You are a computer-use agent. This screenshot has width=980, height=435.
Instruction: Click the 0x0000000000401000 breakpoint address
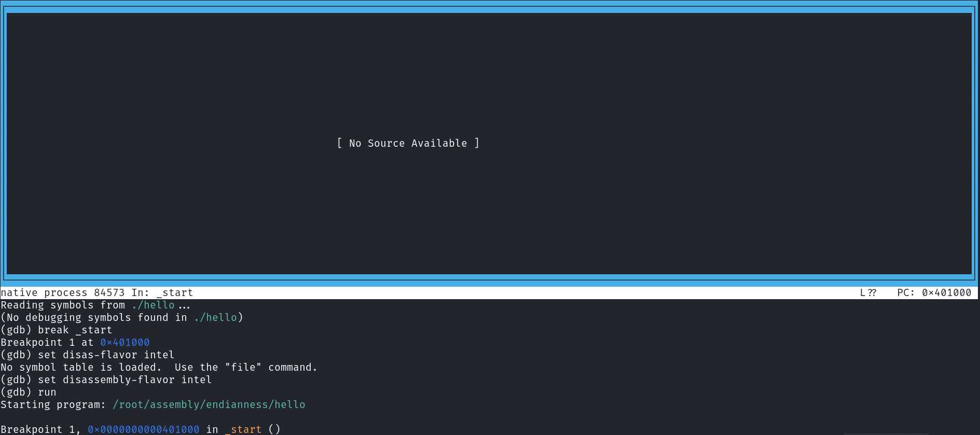pyautogui.click(x=143, y=429)
